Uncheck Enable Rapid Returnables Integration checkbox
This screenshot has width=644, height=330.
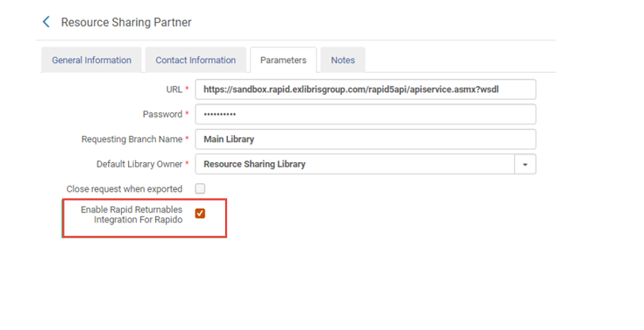click(x=200, y=213)
